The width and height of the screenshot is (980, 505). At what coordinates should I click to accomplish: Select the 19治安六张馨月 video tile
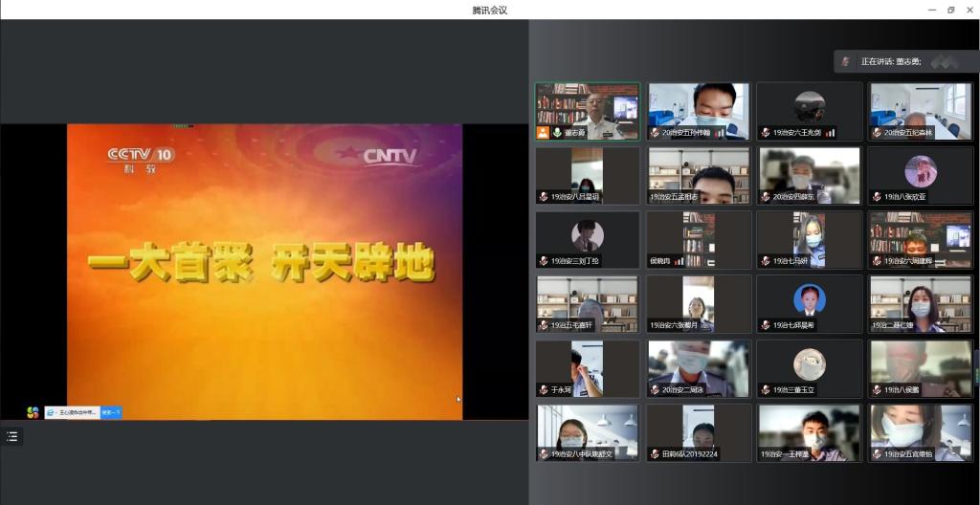[x=699, y=304]
